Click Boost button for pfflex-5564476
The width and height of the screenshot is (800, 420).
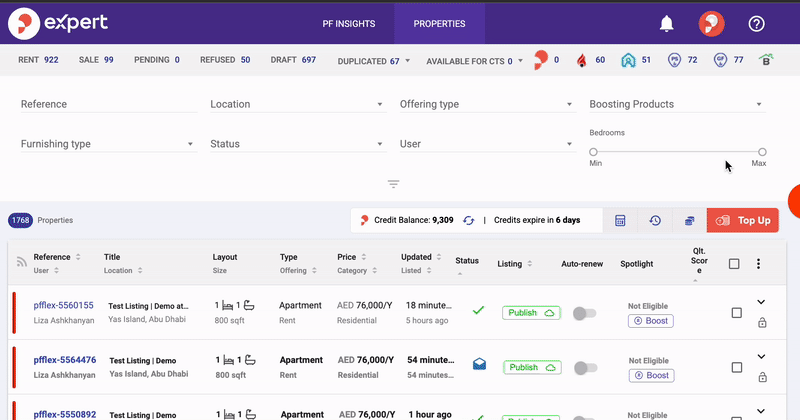tap(652, 376)
